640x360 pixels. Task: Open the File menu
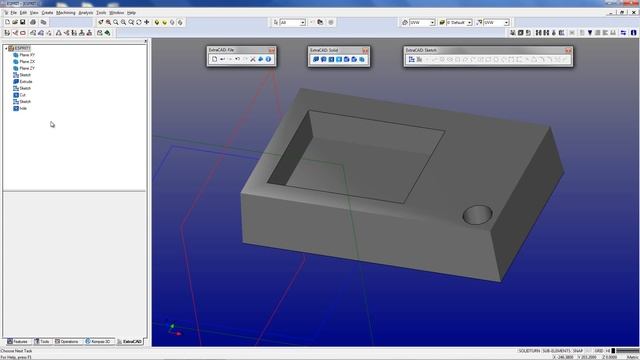(x=13, y=13)
